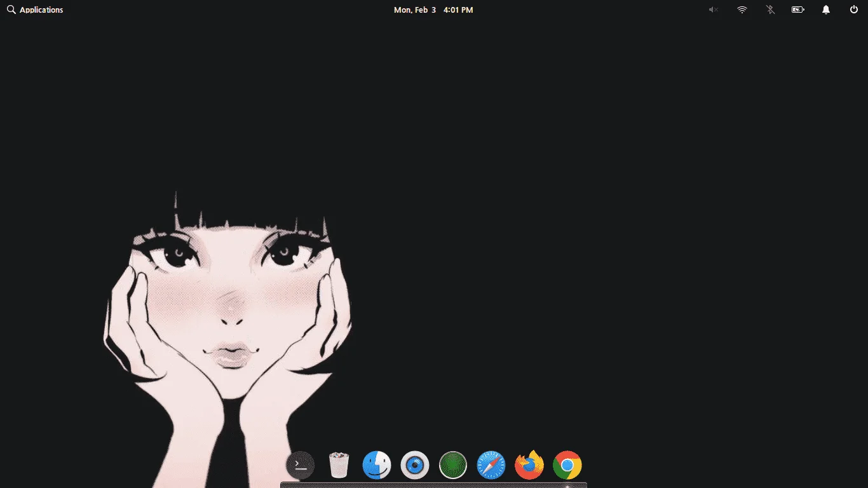
Task: Open the Finder-style file manager in dock
Action: pos(377,465)
